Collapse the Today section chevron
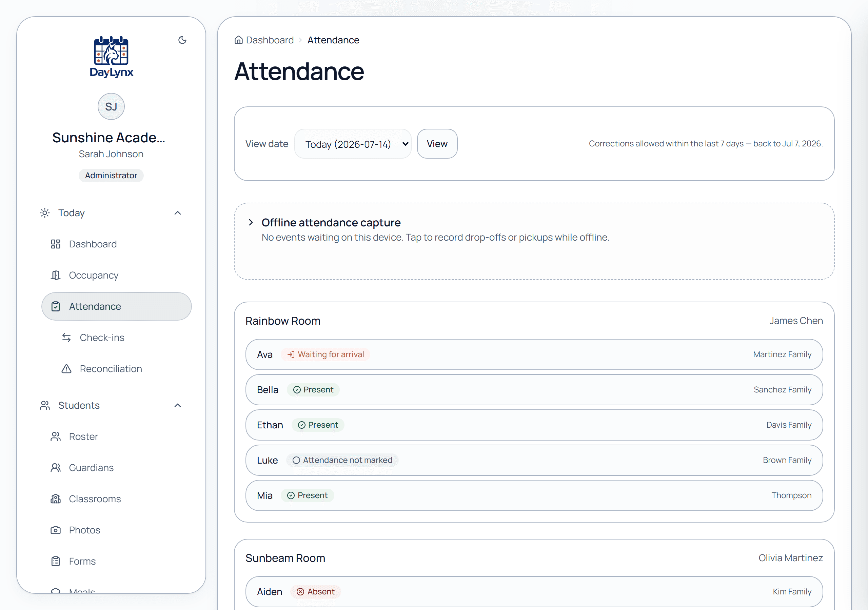The image size is (868, 610). click(x=178, y=213)
